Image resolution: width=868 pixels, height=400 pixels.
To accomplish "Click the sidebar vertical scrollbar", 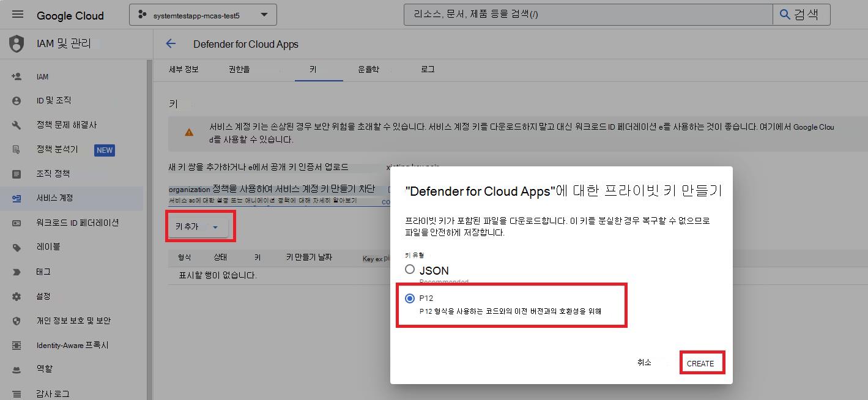I will point(149,229).
